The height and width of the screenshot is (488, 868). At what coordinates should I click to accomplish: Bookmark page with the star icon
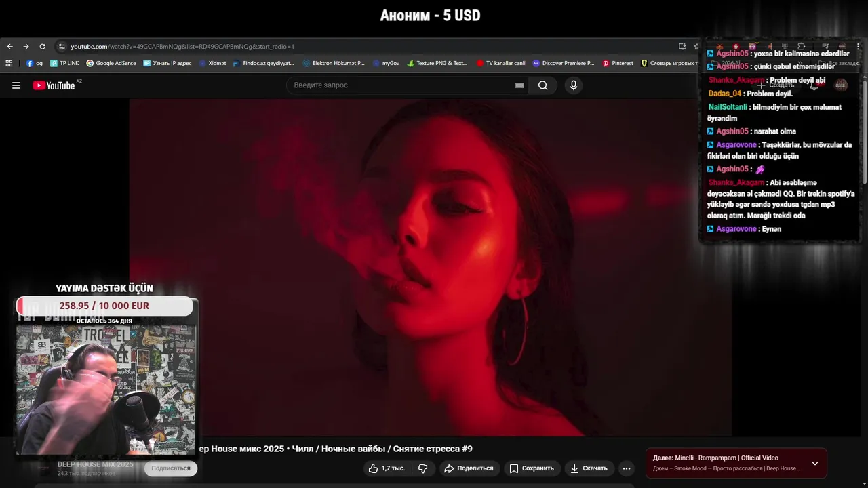click(696, 47)
